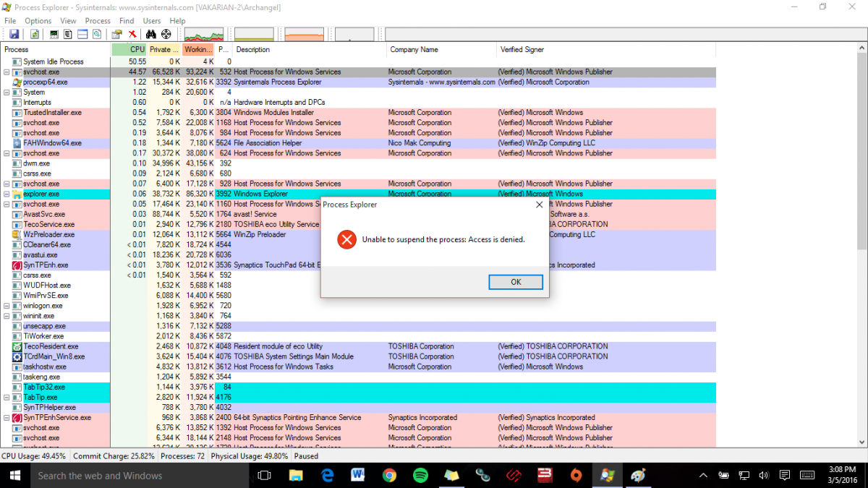Collapse the winlogon.exe tree node
Image resolution: width=868 pixels, height=488 pixels.
[7, 306]
